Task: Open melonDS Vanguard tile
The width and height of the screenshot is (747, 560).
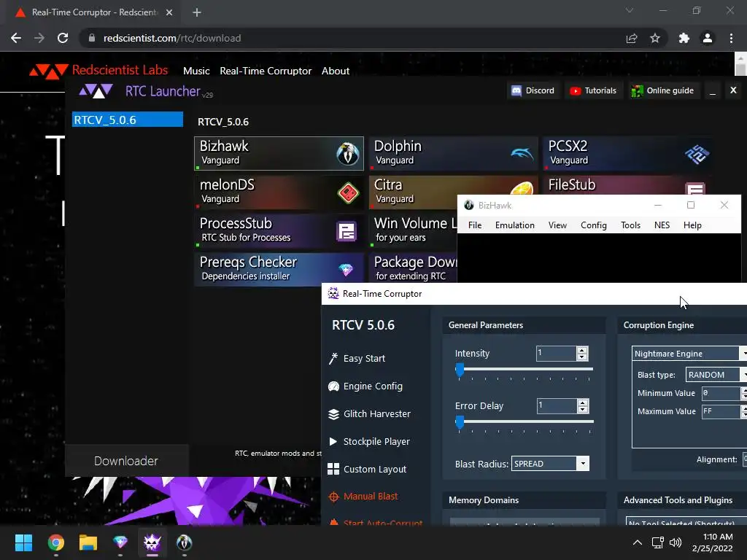Action: pyautogui.click(x=279, y=192)
